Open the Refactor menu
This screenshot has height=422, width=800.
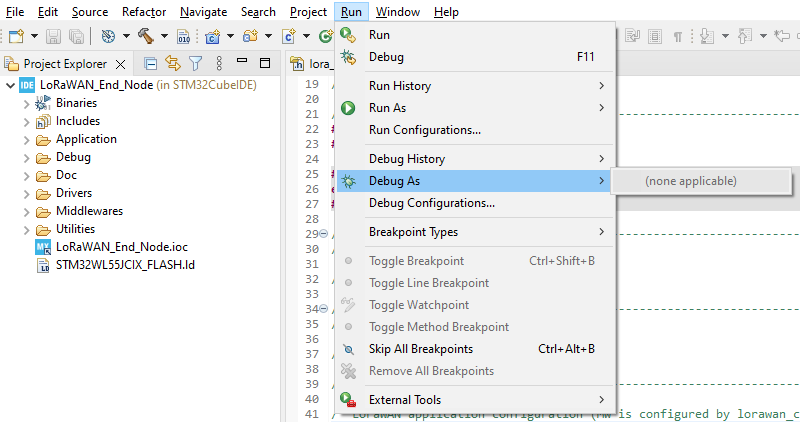pyautogui.click(x=144, y=12)
